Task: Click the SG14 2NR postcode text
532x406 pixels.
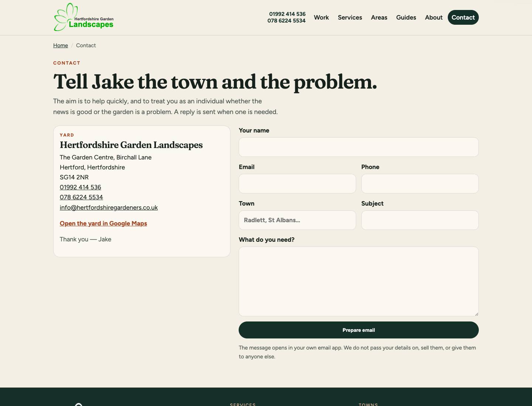Action: [x=74, y=177]
